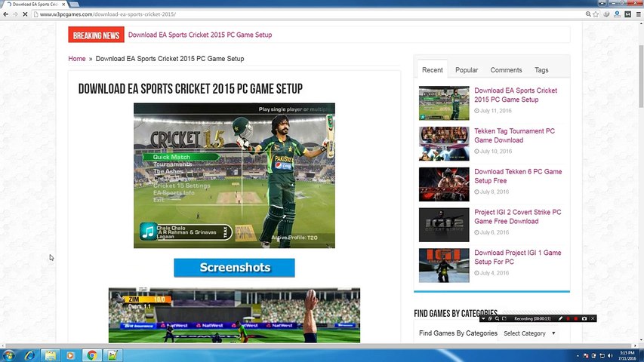Close the recording toolbar
The width and height of the screenshot is (644, 362).
(593, 318)
